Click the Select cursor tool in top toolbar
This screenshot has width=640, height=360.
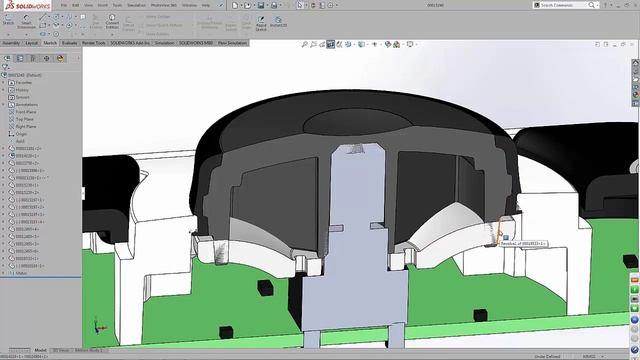[300, 5]
